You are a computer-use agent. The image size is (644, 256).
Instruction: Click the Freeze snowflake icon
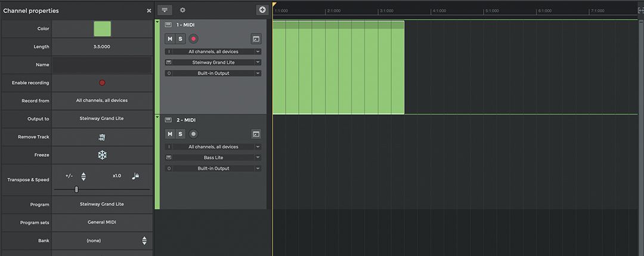[x=102, y=155]
